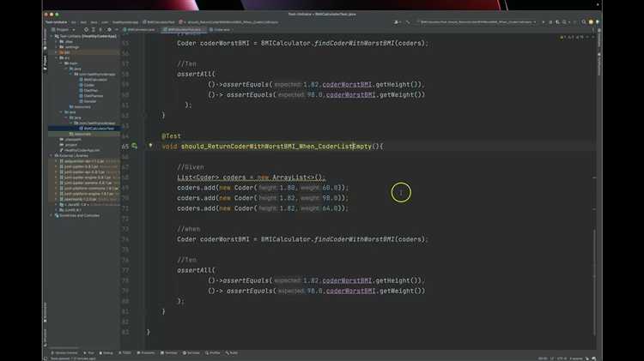644x361 pixels.
Task: Collapse the main folder in tree
Action: click(62, 63)
